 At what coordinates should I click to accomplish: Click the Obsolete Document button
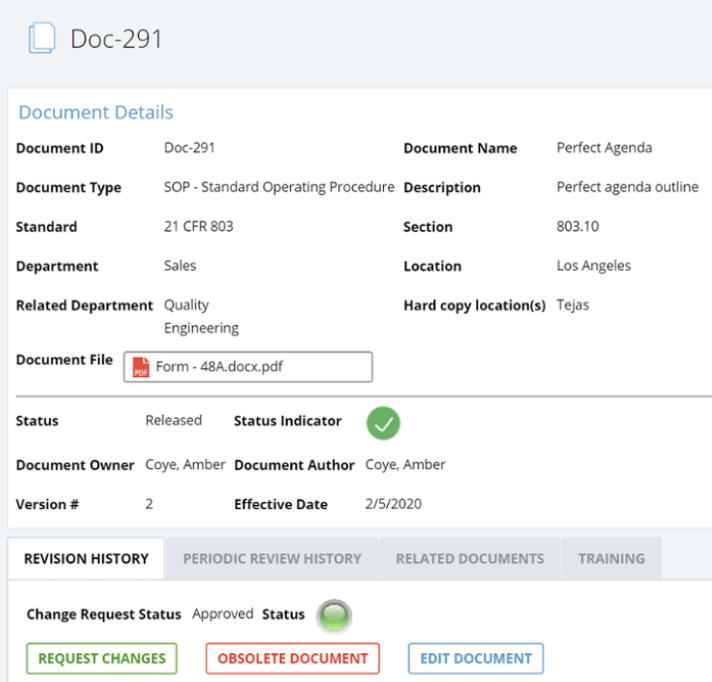pyautogui.click(x=293, y=659)
